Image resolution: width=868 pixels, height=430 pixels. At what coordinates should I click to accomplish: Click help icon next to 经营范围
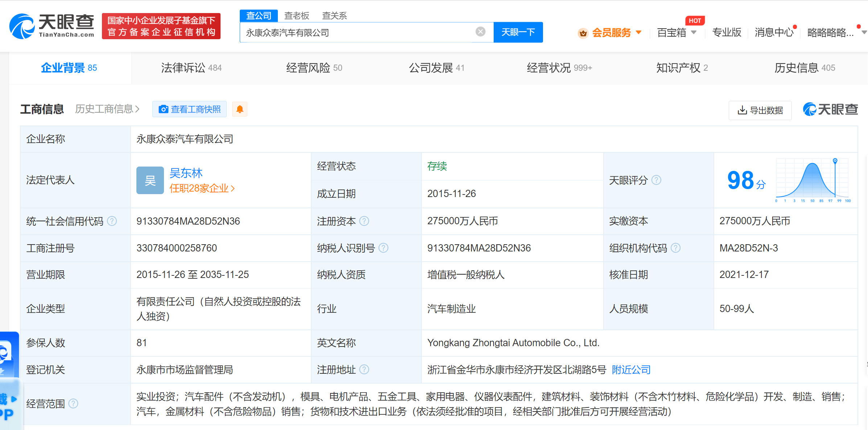(x=73, y=404)
